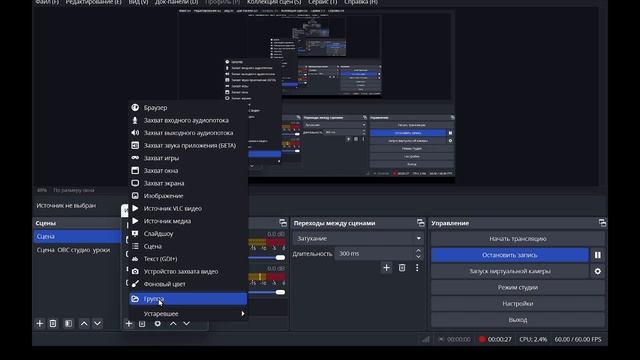Viewport: 640px width, 360px height.
Task: Open the Коллекция сцен menu
Action: pyautogui.click(x=274, y=2)
